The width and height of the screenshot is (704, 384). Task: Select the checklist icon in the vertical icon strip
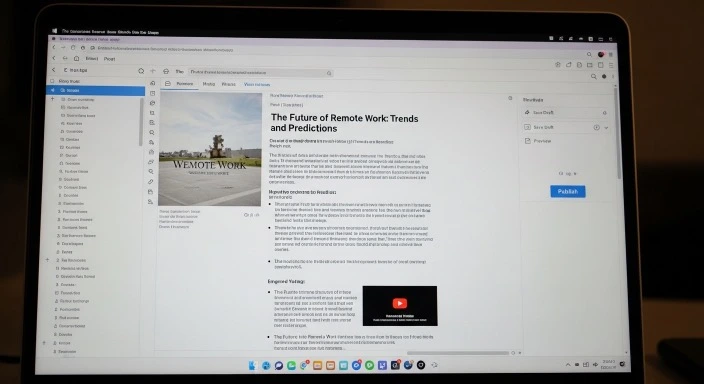[x=152, y=123]
